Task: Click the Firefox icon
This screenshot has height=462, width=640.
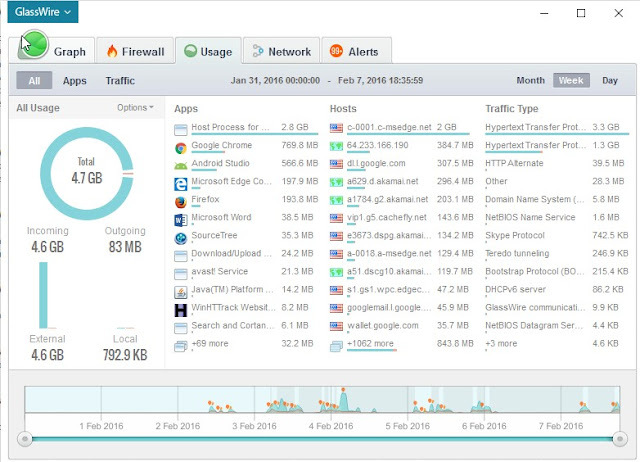Action: 180,202
